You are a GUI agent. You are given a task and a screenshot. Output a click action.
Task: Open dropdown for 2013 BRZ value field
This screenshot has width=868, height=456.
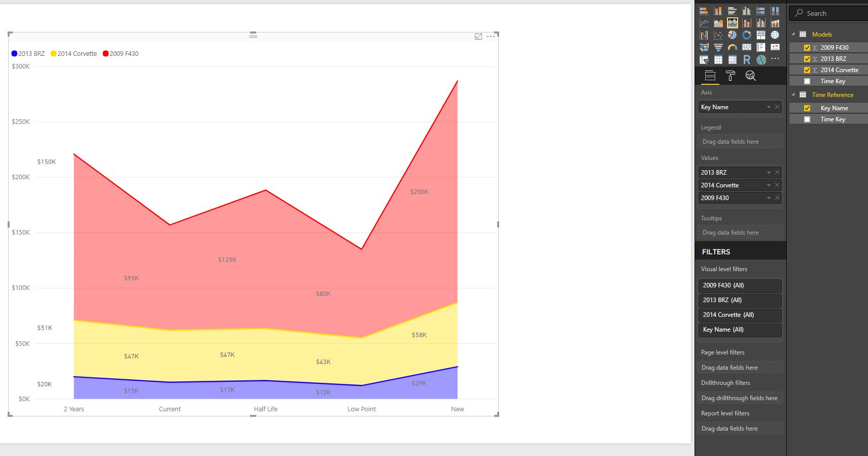769,173
